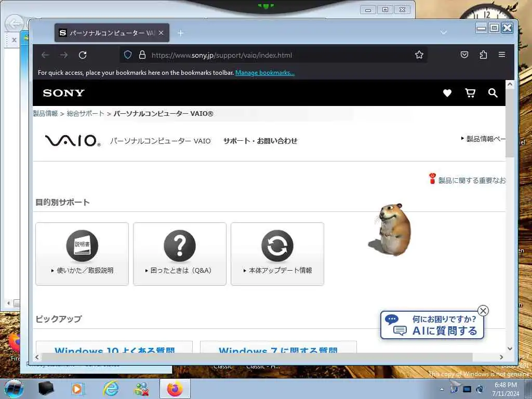Click page vertical scrollbar up arrow
This screenshot has width=532, height=399.
(510, 84)
